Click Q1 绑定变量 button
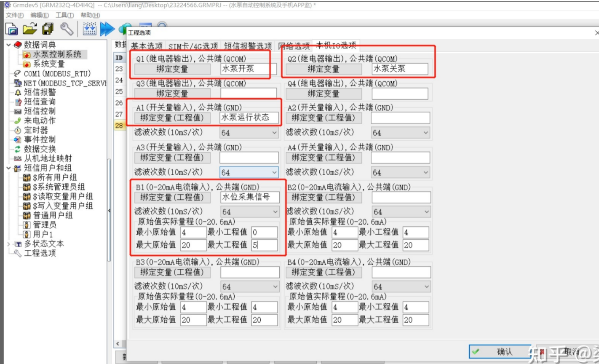The image size is (599, 364). (172, 69)
